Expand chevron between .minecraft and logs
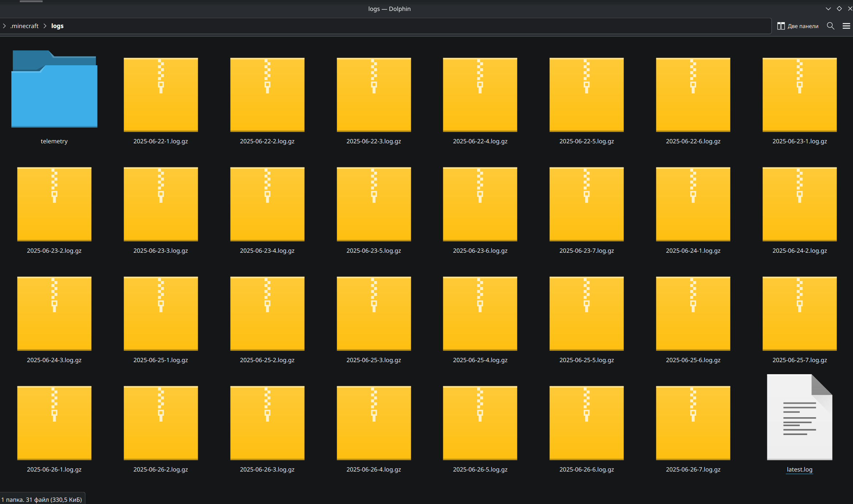The image size is (853, 504). coord(45,26)
